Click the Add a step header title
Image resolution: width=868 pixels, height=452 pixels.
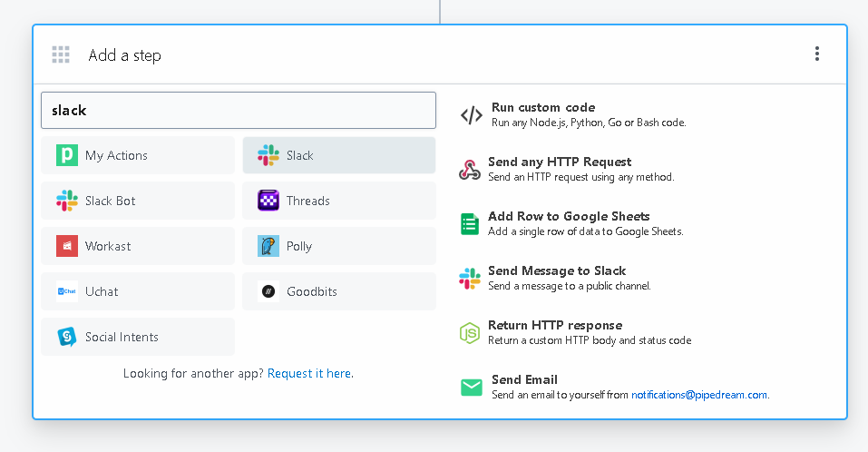coord(124,55)
